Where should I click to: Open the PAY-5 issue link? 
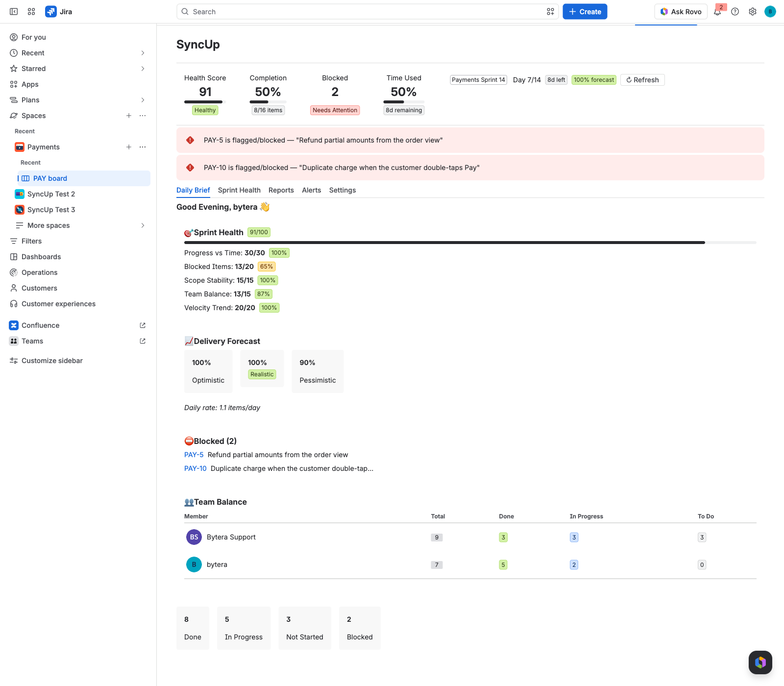click(x=194, y=455)
